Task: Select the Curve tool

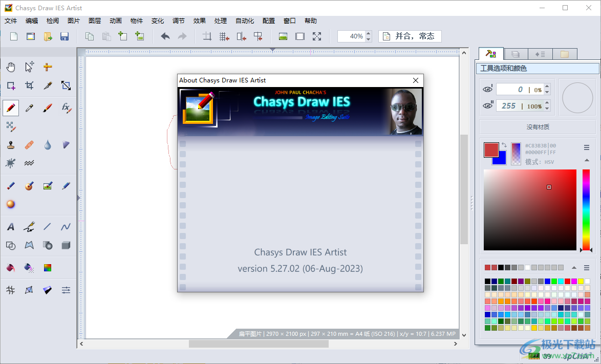Action: pos(66,227)
